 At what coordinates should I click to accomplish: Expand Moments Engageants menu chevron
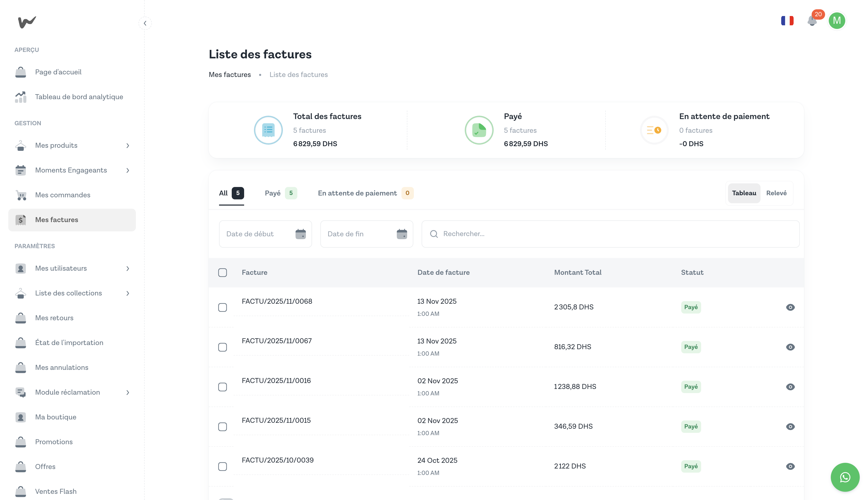pyautogui.click(x=128, y=170)
